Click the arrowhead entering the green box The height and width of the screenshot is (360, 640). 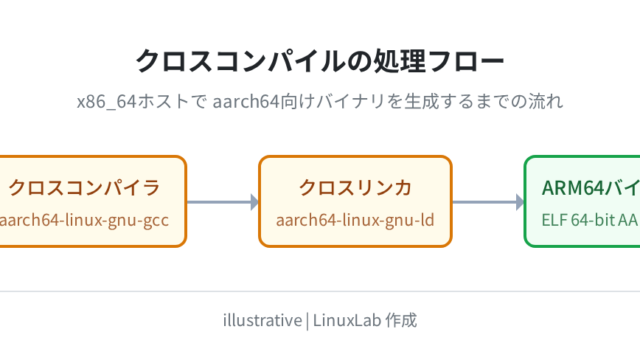click(520, 202)
